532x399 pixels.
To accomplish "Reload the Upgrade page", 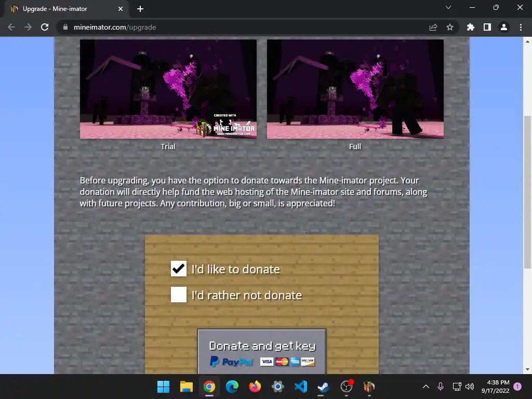I will coord(45,27).
